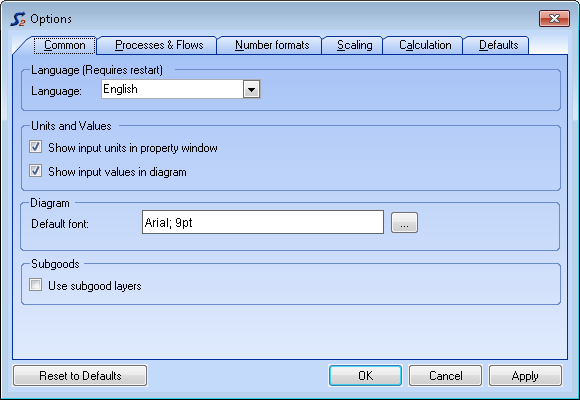Expand the Language dropdown arrow
Screen dimensions: 580x400
tap(252, 89)
